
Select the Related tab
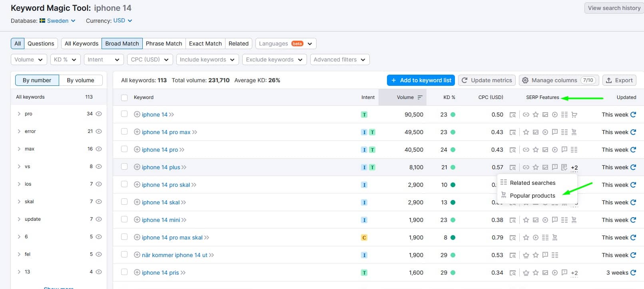pyautogui.click(x=239, y=44)
